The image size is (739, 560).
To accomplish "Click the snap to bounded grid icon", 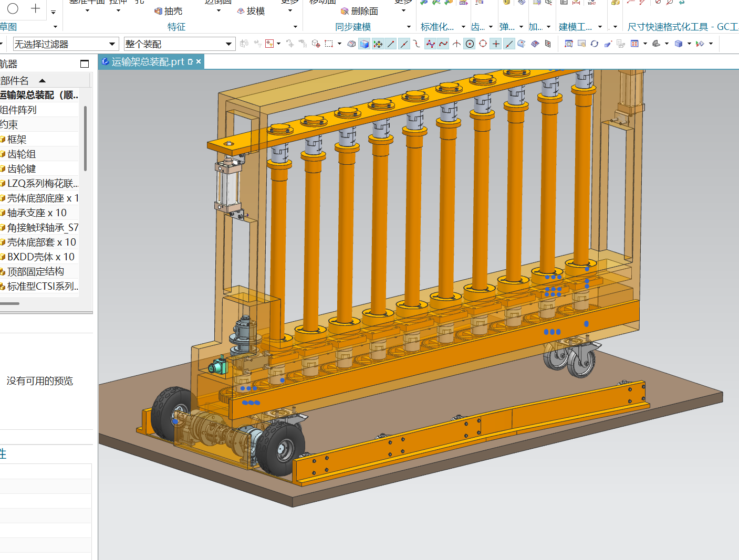I will tap(548, 44).
